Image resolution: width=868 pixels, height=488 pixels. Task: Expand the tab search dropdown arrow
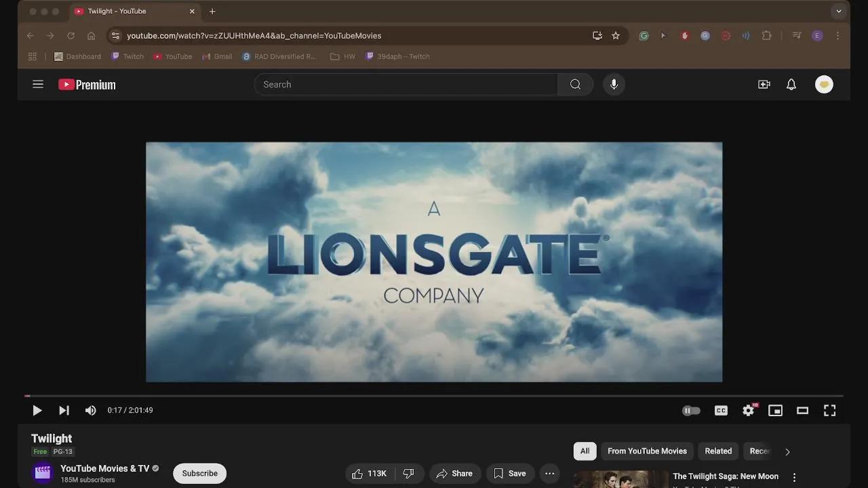point(839,12)
